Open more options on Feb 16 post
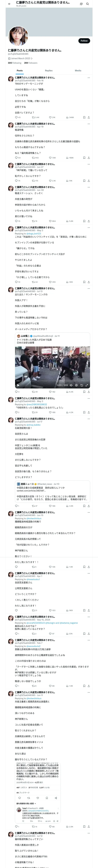The image size is (98, 868). tap(89, 78)
